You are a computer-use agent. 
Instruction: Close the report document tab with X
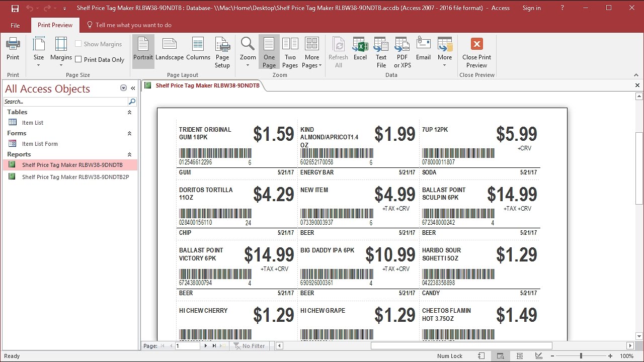point(637,85)
